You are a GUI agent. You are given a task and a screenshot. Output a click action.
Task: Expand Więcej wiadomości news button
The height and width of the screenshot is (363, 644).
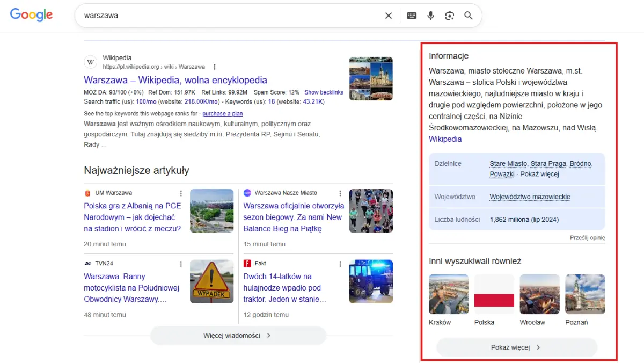pos(238,336)
